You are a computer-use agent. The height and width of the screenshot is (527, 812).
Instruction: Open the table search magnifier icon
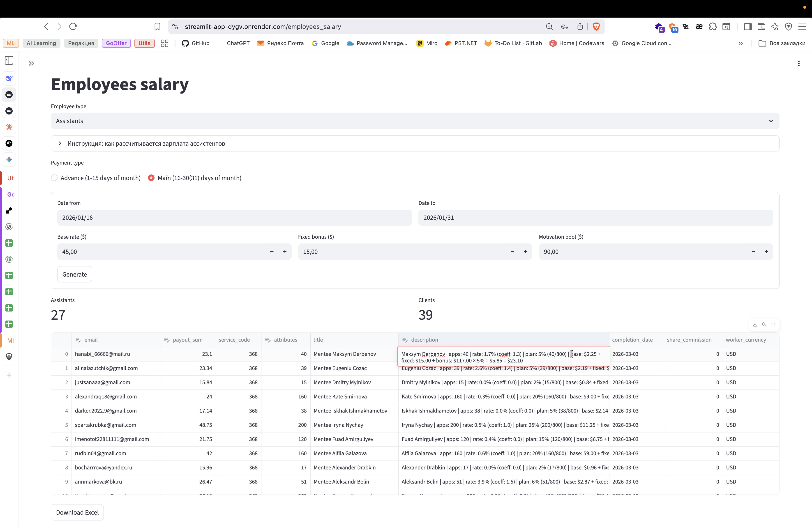[764, 325]
